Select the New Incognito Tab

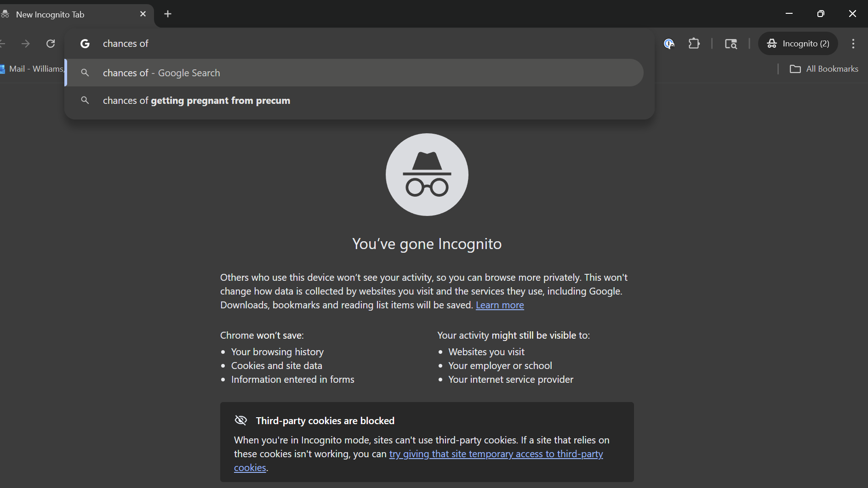pyautogui.click(x=69, y=14)
